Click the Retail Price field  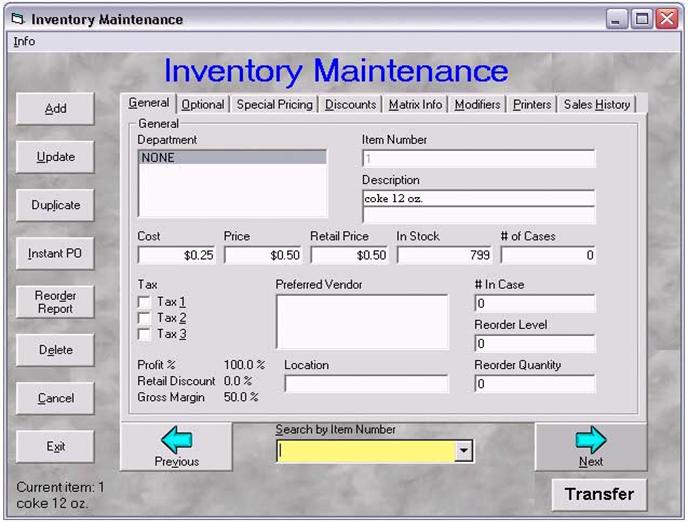tap(349, 255)
